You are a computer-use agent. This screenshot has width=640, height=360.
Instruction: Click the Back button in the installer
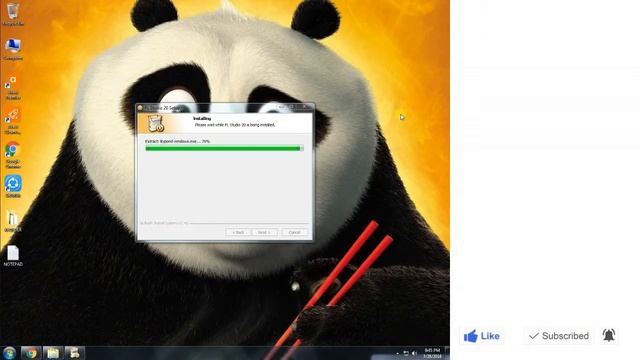pos(238,232)
